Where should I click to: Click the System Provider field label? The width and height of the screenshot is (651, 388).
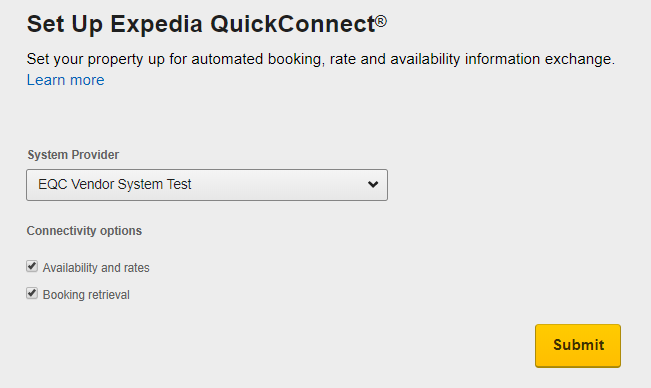coord(73,155)
